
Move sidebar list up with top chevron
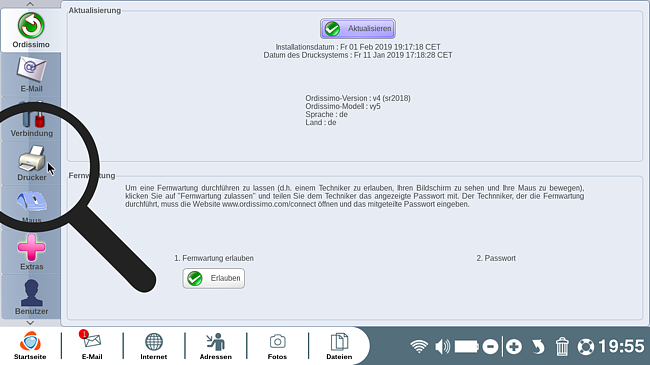(30, 4)
